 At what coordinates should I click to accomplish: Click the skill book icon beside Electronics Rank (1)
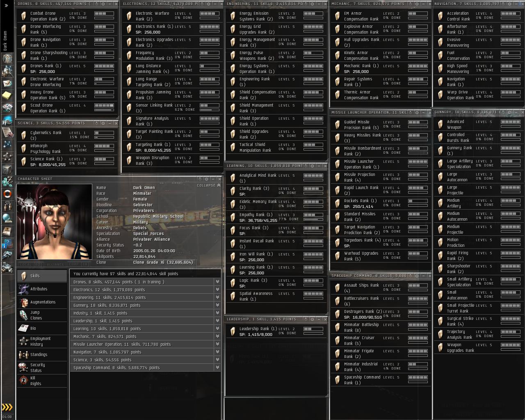click(129, 29)
